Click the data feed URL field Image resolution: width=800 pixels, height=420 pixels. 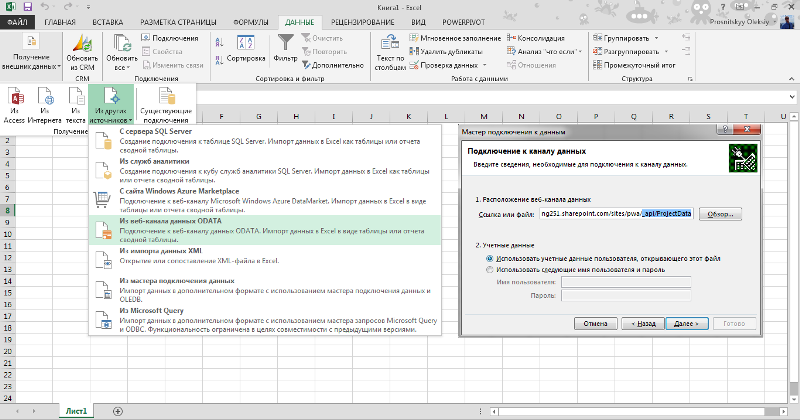click(x=616, y=214)
